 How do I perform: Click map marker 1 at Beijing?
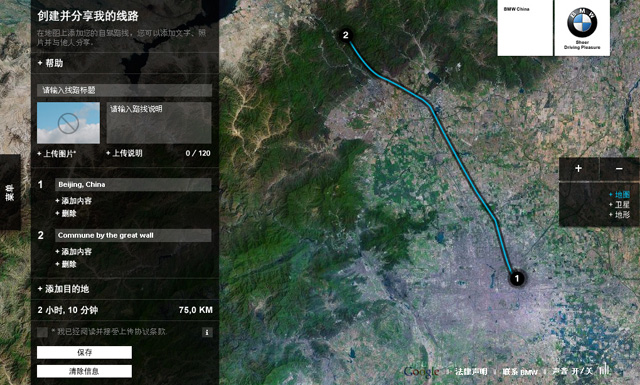(517, 278)
